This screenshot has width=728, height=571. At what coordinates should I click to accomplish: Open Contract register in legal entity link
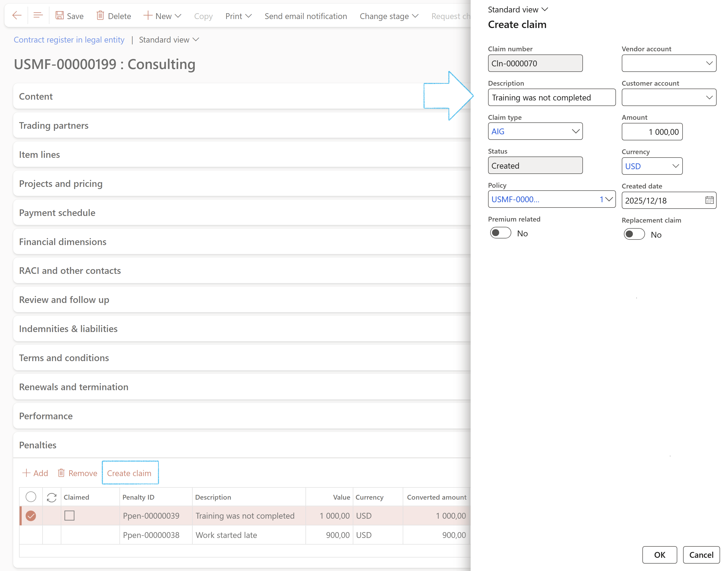coord(69,40)
